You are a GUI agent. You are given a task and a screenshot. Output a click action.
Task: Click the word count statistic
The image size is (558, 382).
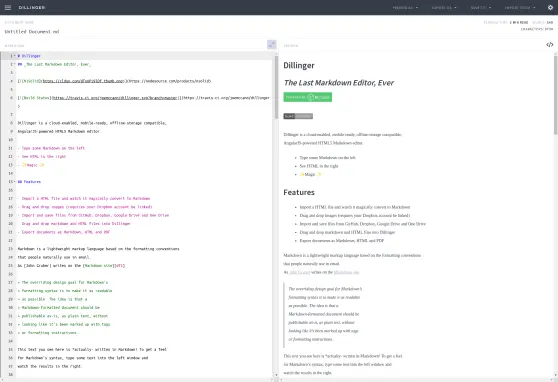(x=543, y=22)
